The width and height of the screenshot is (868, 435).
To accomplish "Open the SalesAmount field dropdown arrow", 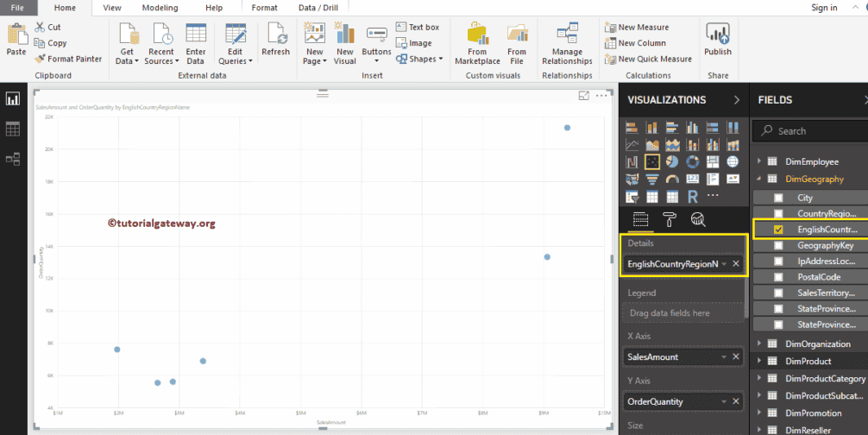I will click(x=724, y=357).
